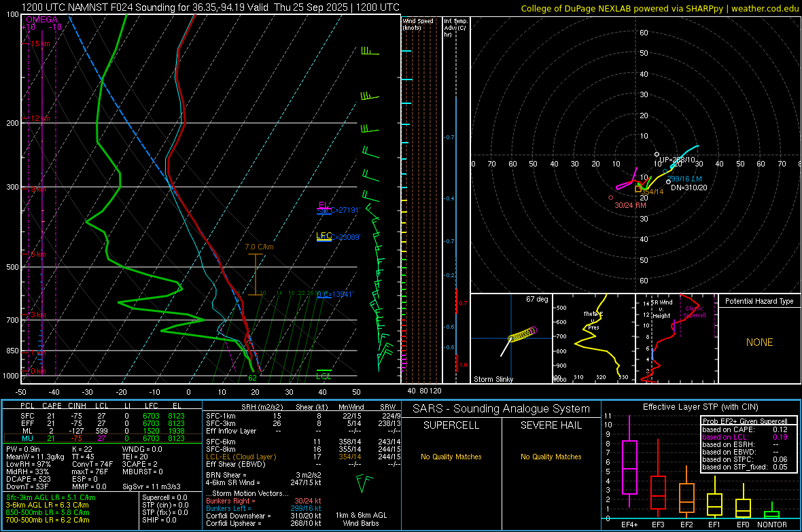Viewport: 802px width, 532px height.
Task: Click the CAPE column header
Action: [52, 406]
